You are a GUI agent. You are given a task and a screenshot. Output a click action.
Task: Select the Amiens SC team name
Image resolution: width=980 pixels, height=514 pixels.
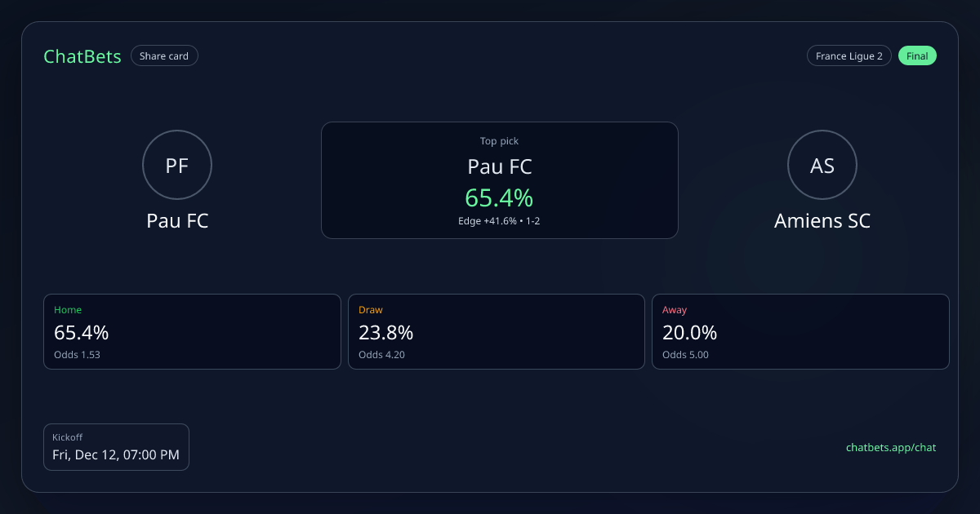point(822,221)
